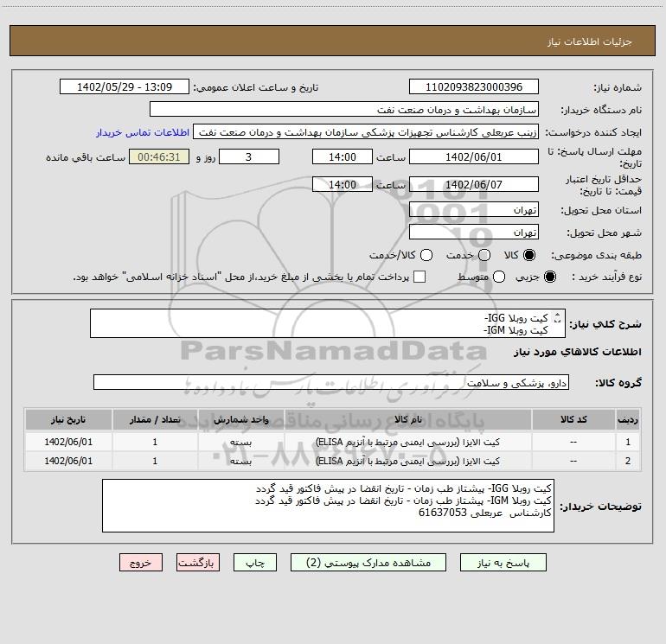Click the buyer organization name field
This screenshot has width=666, height=644.
click(344, 110)
